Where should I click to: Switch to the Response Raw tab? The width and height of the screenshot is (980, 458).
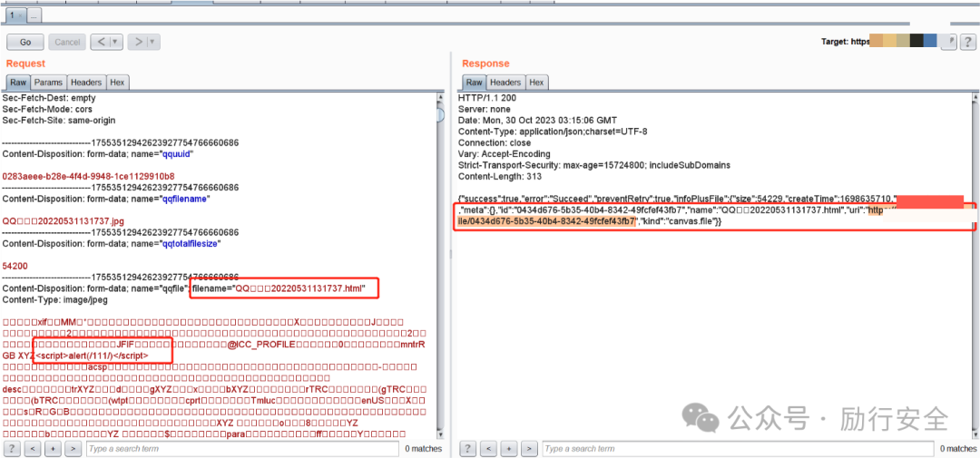click(475, 83)
